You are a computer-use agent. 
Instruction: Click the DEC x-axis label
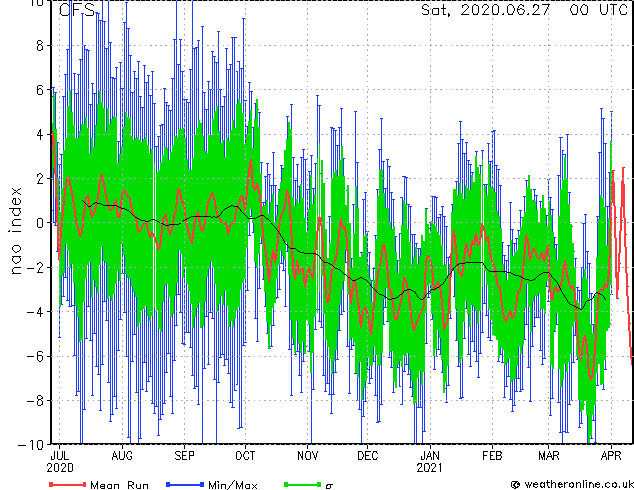click(368, 456)
